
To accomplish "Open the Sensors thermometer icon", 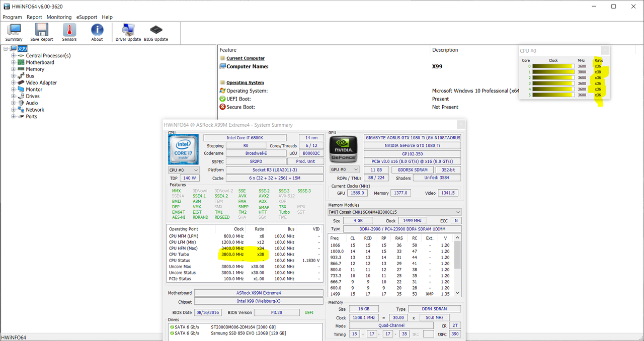I will (x=69, y=33).
